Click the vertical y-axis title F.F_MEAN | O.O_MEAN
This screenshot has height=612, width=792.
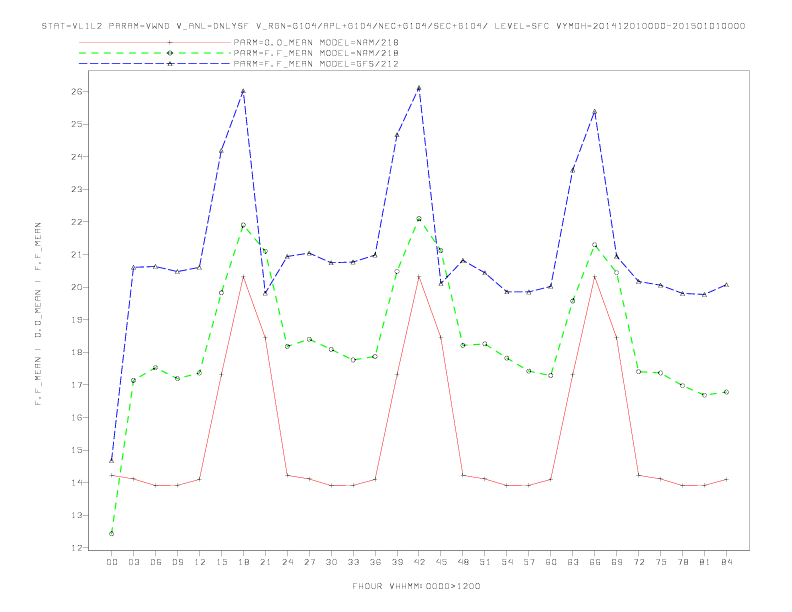[38, 314]
